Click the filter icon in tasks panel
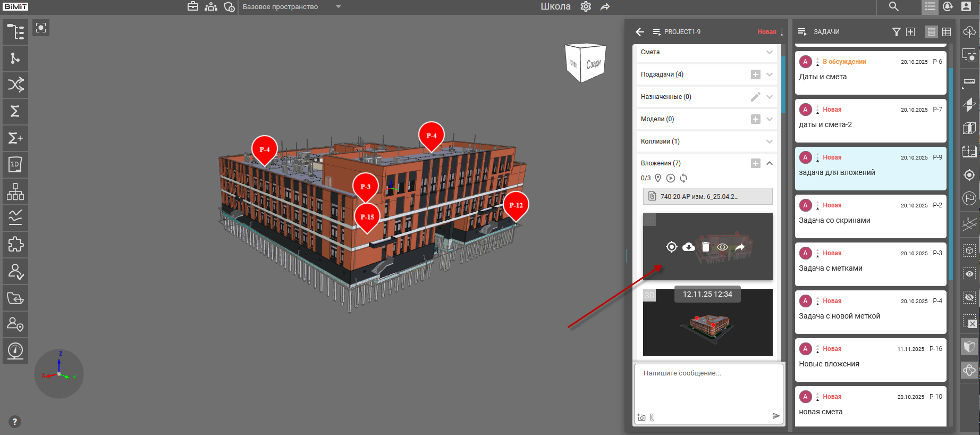This screenshot has width=980, height=435. pos(896,32)
